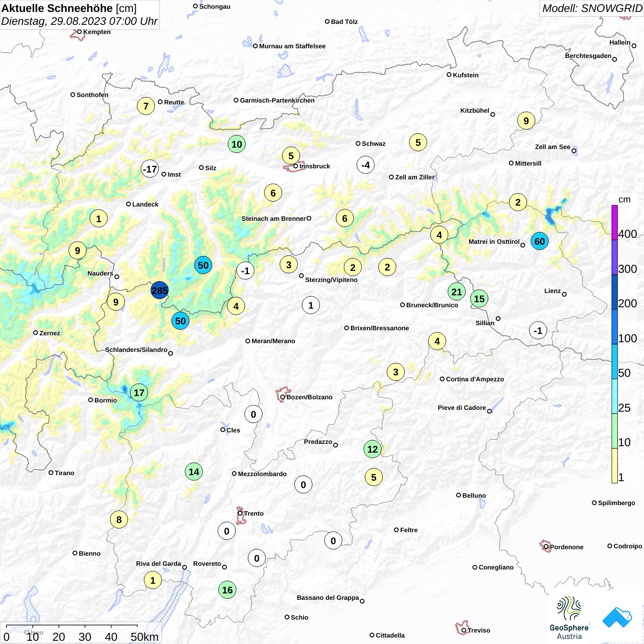Click the Zernez town label

pyautogui.click(x=50, y=333)
